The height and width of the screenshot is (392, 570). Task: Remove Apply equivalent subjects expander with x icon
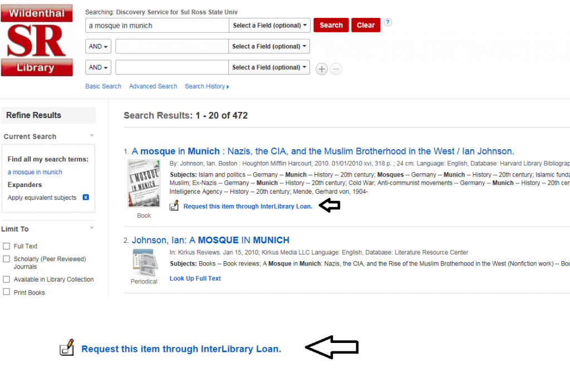pos(86,197)
